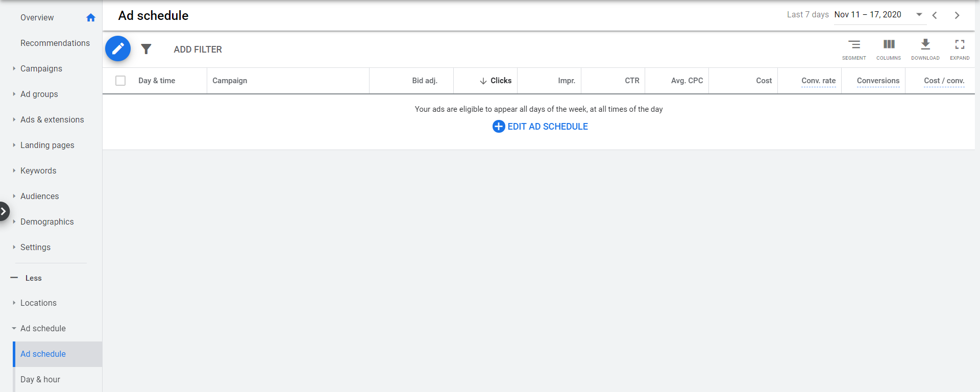Screen dimensions: 980x392
Task: Click Add Filter
Action: [198, 50]
